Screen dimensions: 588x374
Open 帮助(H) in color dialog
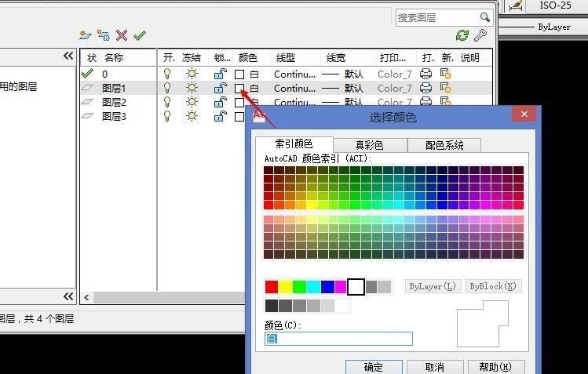495,367
